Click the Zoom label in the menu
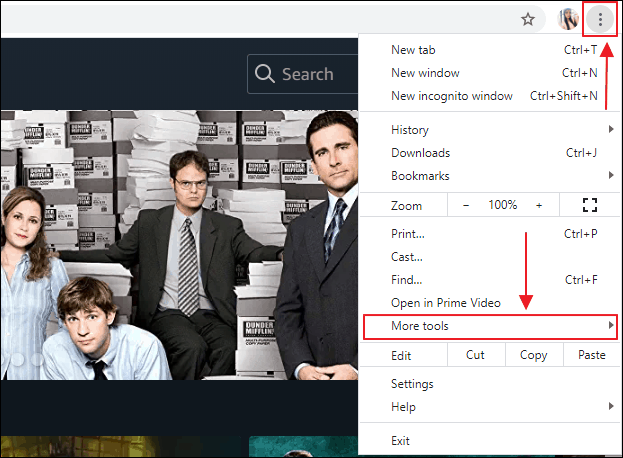Screen dimensions: 623x458 click(406, 206)
